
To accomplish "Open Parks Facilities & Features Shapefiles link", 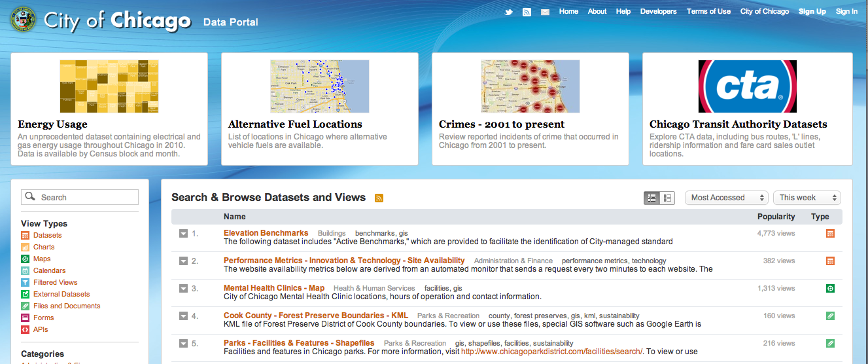I will (x=299, y=343).
